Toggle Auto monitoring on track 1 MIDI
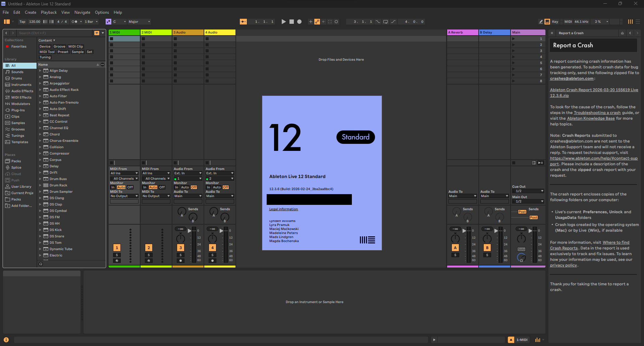644x346 pixels. (x=121, y=187)
